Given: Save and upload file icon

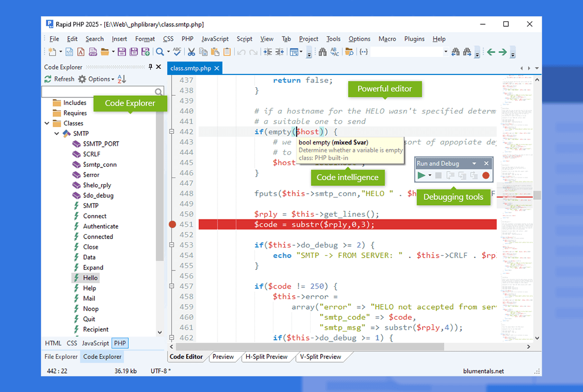Looking at the screenshot, I should [145, 52].
